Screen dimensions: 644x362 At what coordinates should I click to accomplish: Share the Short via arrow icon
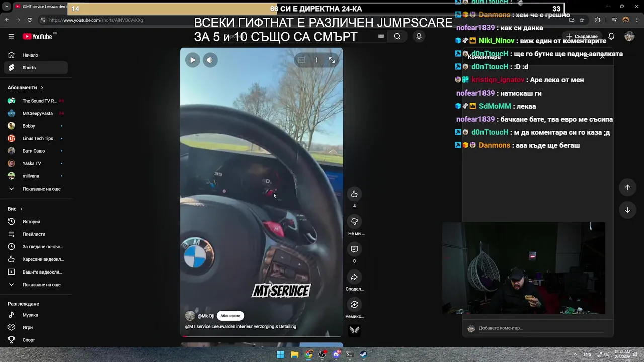[354, 277]
